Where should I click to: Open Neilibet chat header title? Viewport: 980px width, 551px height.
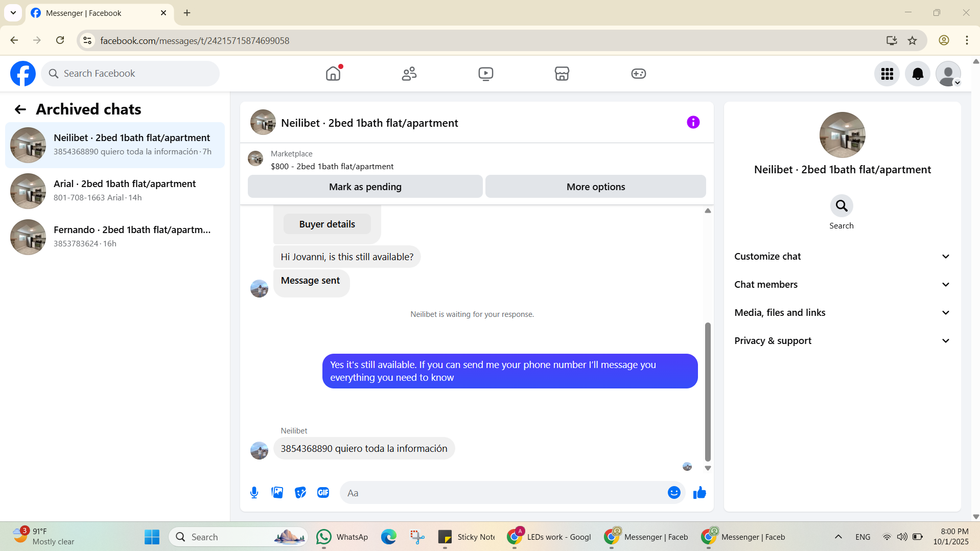pos(369,123)
